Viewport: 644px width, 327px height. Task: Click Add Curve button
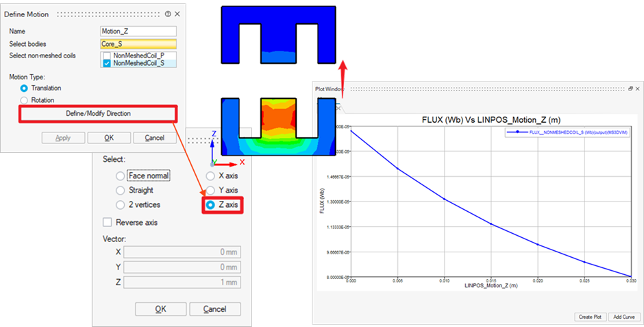(624, 317)
